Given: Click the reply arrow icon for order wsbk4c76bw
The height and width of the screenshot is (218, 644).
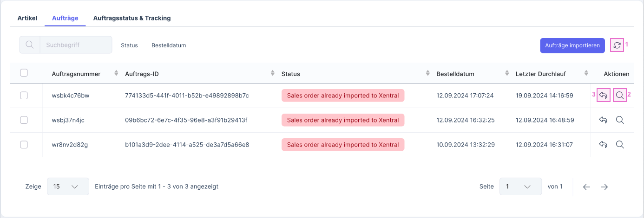Looking at the screenshot, I should click(603, 96).
